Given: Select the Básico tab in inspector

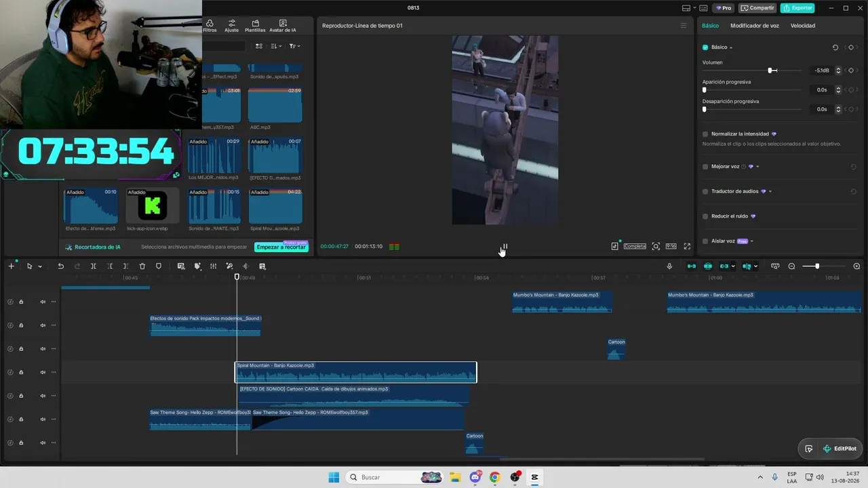Looking at the screenshot, I should 710,26.
